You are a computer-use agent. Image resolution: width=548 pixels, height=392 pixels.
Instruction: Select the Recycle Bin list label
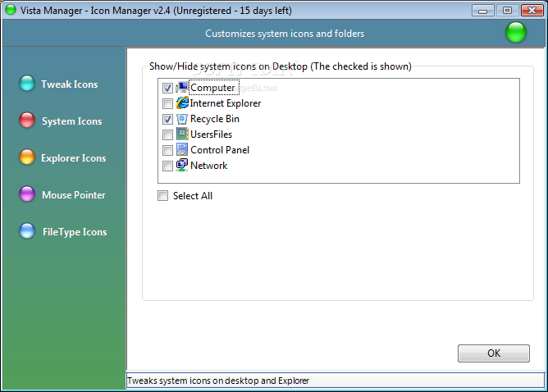(x=215, y=119)
